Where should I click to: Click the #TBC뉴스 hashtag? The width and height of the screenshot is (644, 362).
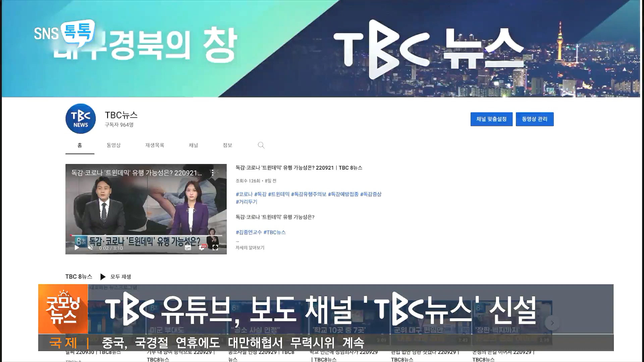(275, 232)
